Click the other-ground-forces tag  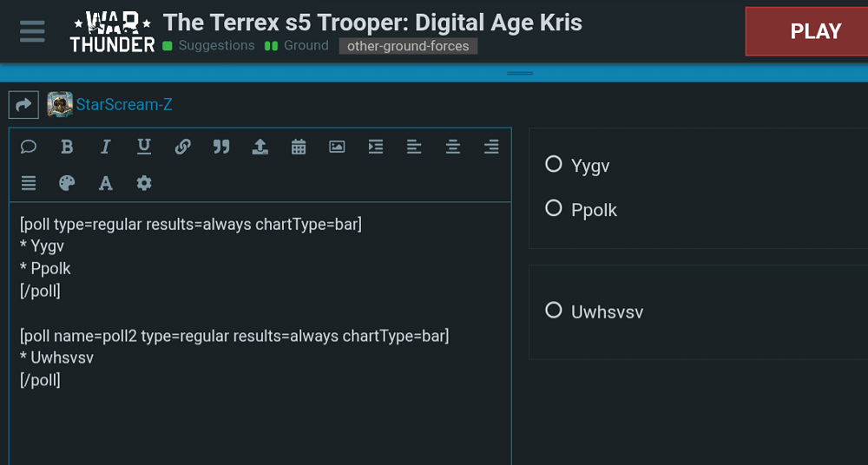point(408,46)
